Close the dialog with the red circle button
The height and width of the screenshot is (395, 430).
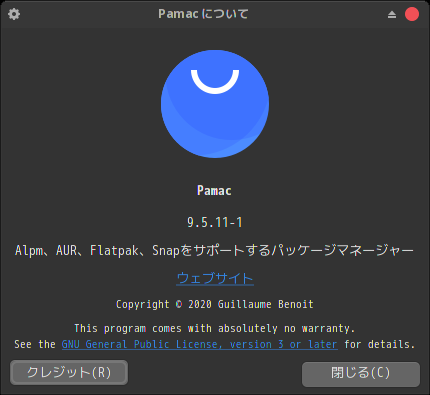pos(412,14)
